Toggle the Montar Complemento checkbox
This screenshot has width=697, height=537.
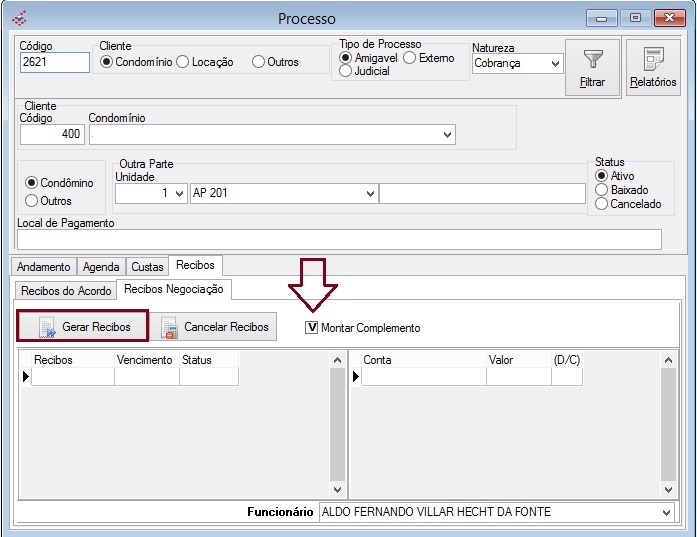[x=312, y=328]
